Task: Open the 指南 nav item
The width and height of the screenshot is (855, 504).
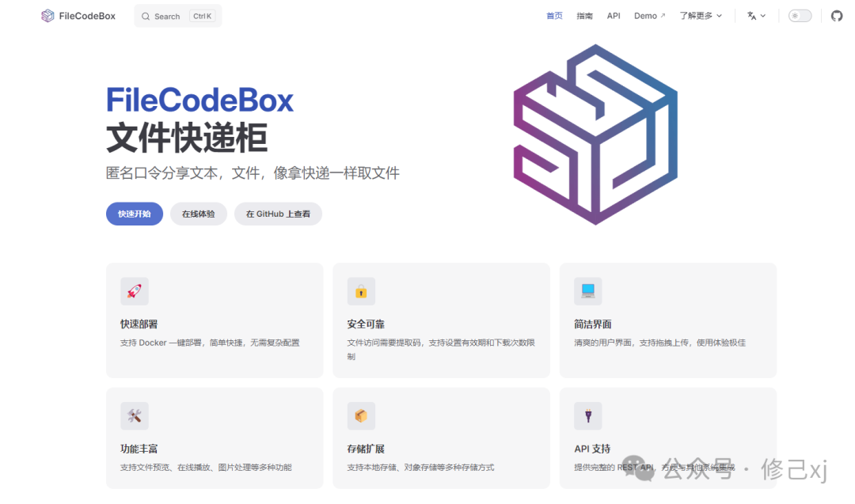Action: [x=584, y=16]
